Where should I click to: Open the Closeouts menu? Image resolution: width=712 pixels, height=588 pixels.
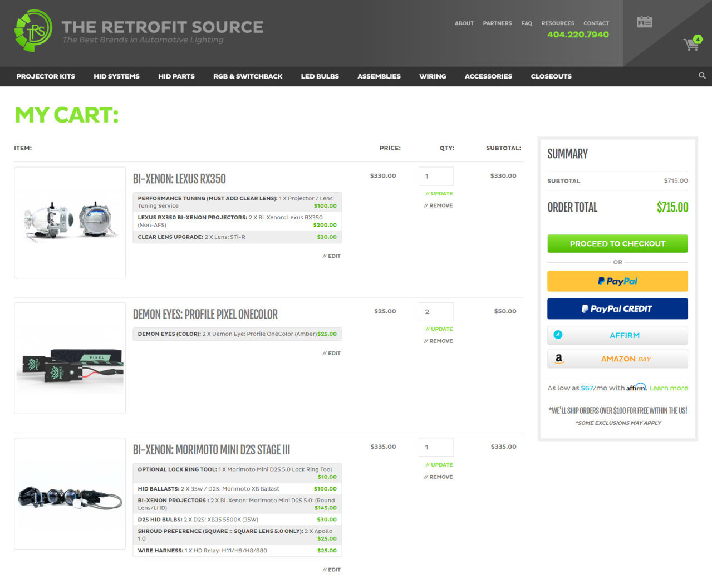[551, 76]
